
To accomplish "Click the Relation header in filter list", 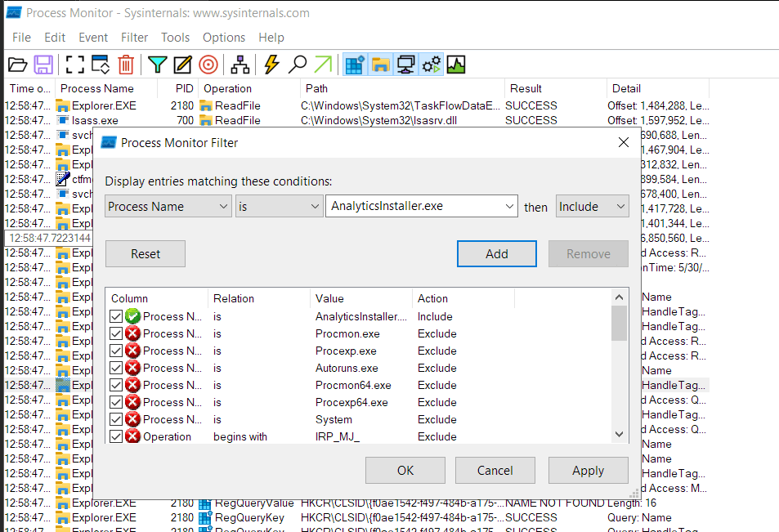I will 259,298.
